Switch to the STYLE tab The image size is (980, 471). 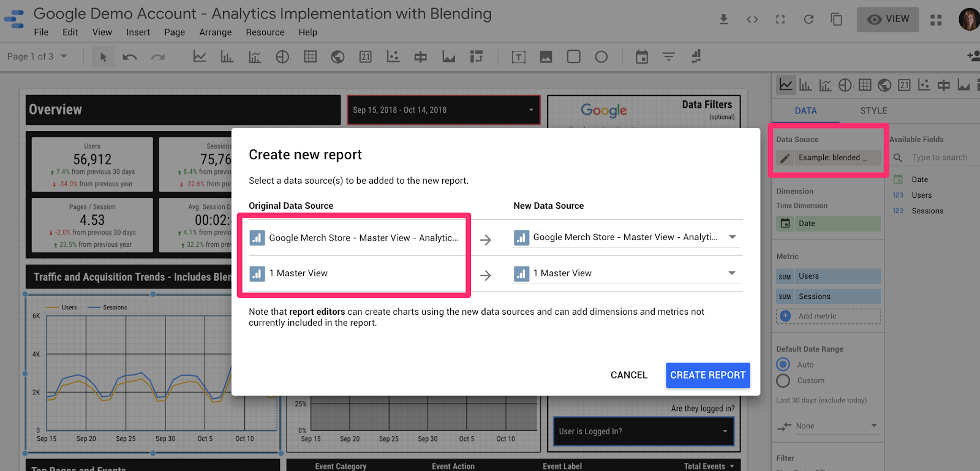tap(873, 111)
